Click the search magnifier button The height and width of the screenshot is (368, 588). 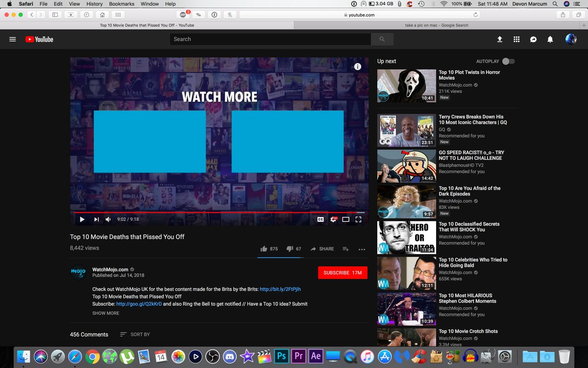point(382,39)
